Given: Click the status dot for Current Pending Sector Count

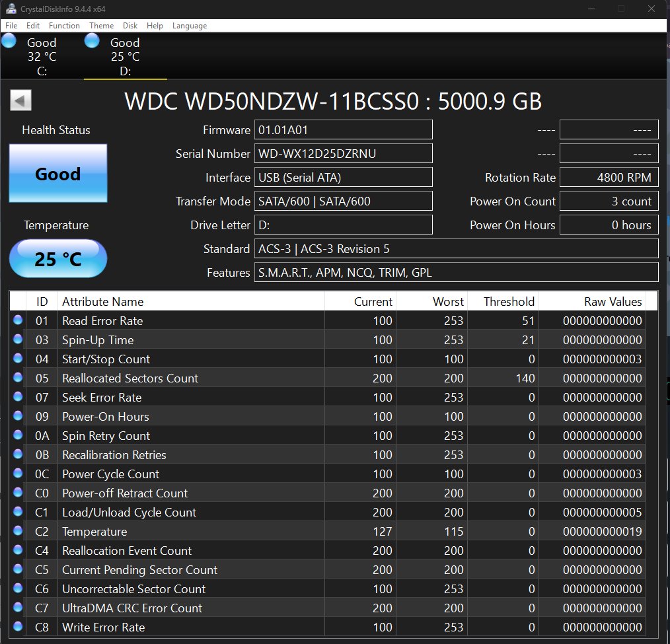Looking at the screenshot, I should click(18, 569).
